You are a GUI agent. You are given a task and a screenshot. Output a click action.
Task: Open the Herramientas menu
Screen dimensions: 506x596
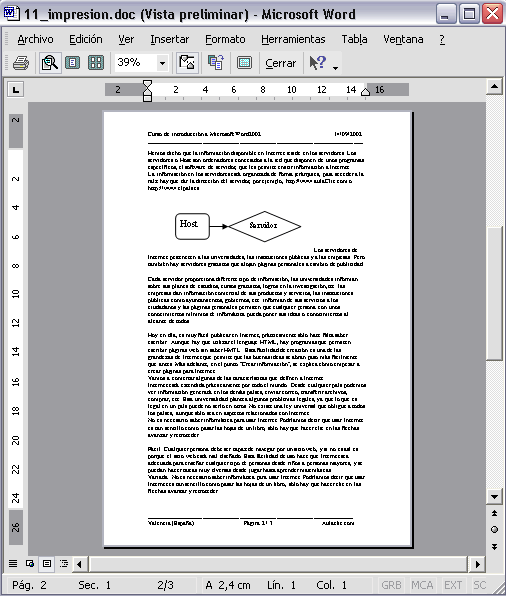(x=293, y=39)
